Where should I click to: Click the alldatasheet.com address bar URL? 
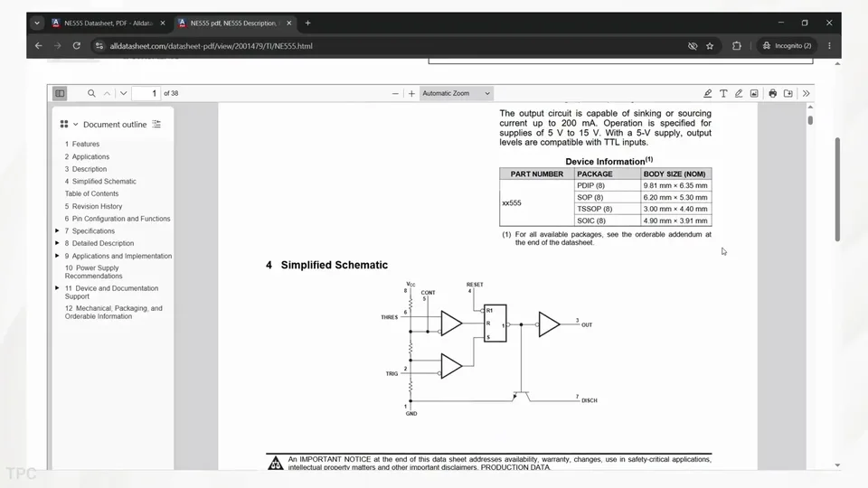(x=211, y=46)
